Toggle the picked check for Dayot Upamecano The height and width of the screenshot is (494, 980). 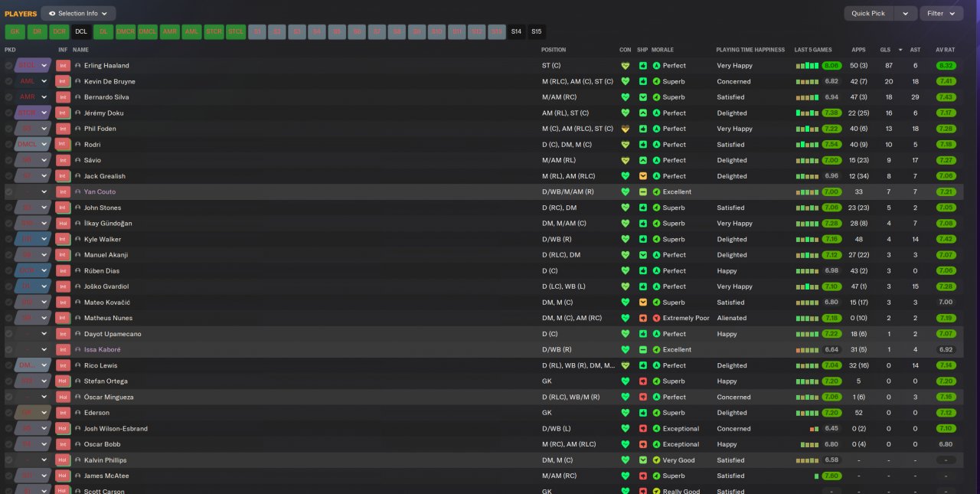[8, 334]
